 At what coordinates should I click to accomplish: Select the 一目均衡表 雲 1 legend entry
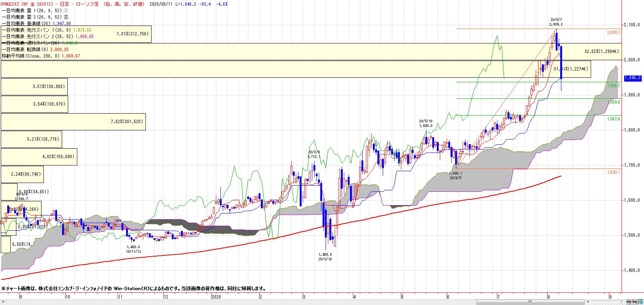[35, 10]
